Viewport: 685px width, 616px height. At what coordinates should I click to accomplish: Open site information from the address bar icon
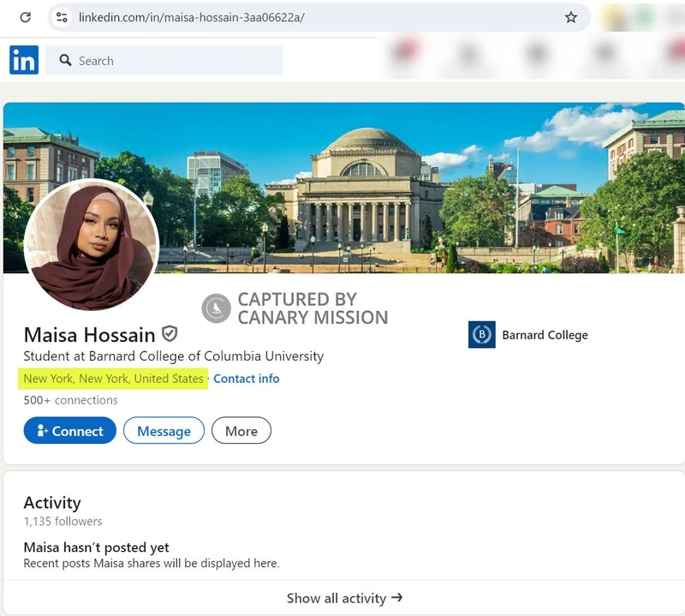(x=62, y=16)
